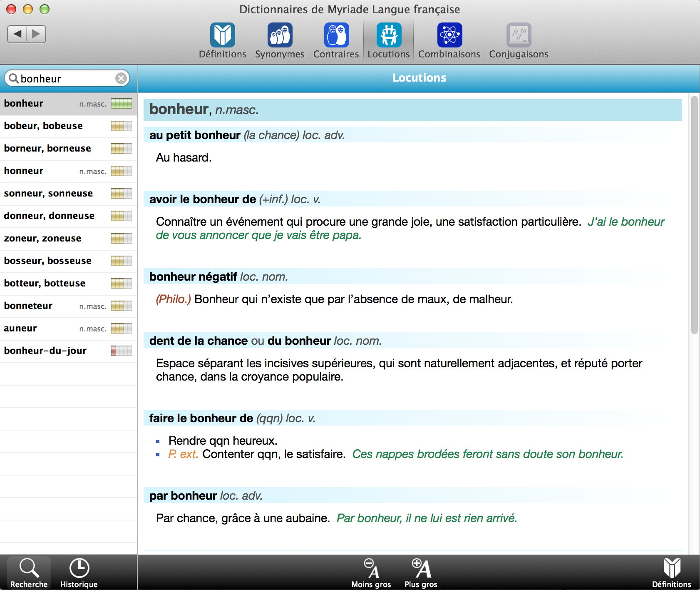Open the Combinaisons dictionary

449,41
